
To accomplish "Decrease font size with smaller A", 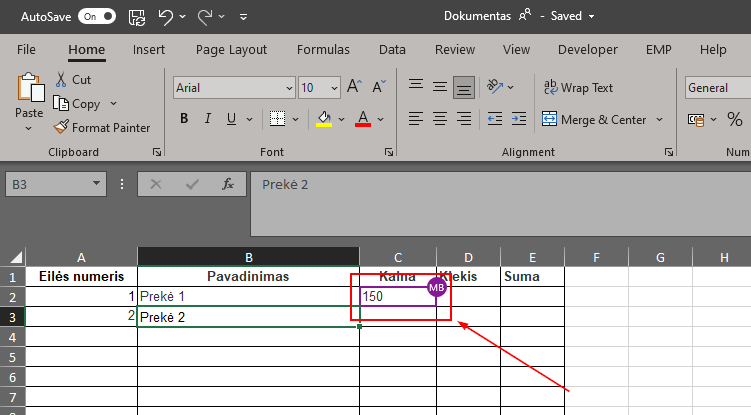I will (x=379, y=87).
